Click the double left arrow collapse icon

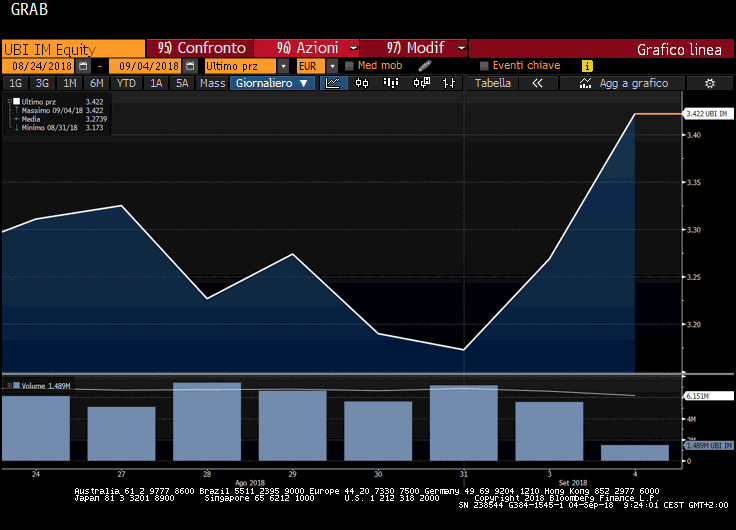point(537,83)
